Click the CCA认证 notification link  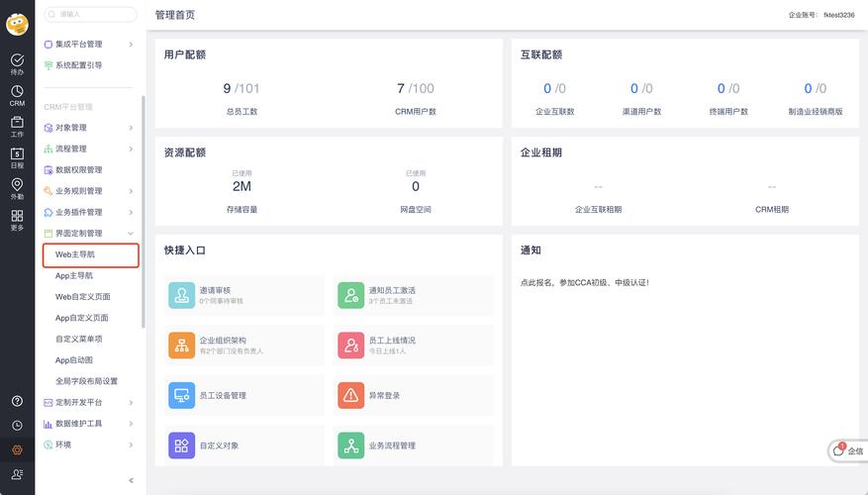(585, 283)
